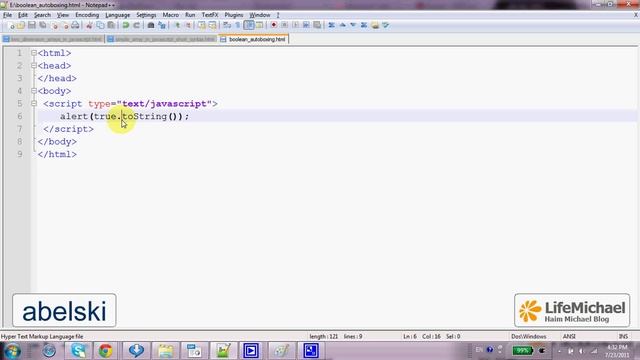Click the Cut scissors icon
The width and height of the screenshot is (640, 360).
pyautogui.click(x=89, y=25)
